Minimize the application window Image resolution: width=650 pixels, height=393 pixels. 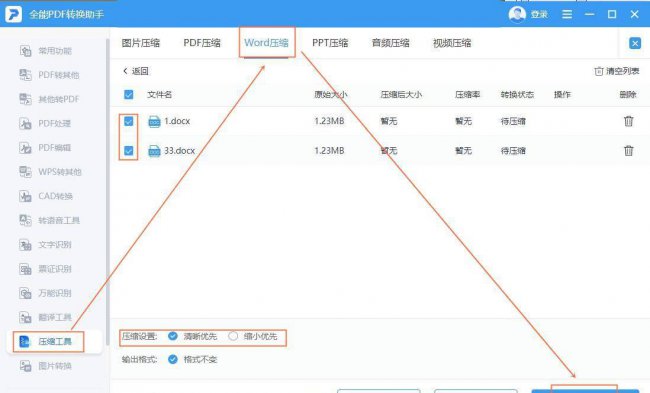click(589, 15)
